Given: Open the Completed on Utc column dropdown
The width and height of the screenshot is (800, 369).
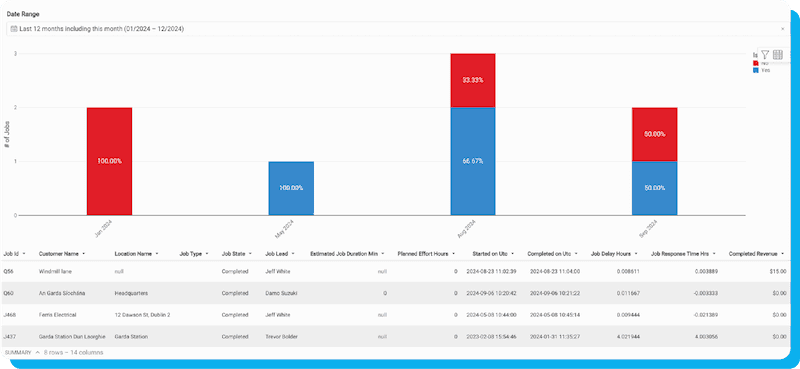Looking at the screenshot, I should click(x=576, y=254).
